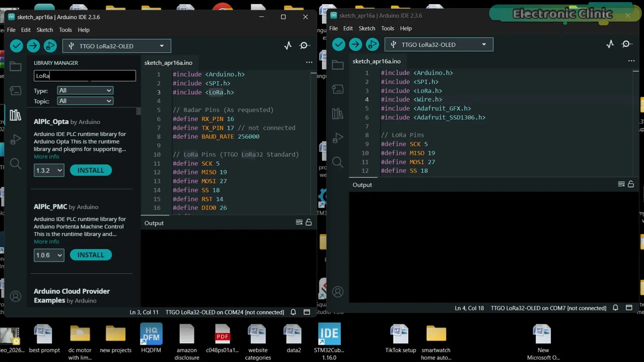Open Boards Manager in left sidebar
This screenshot has width=644, height=362.
click(x=15, y=90)
